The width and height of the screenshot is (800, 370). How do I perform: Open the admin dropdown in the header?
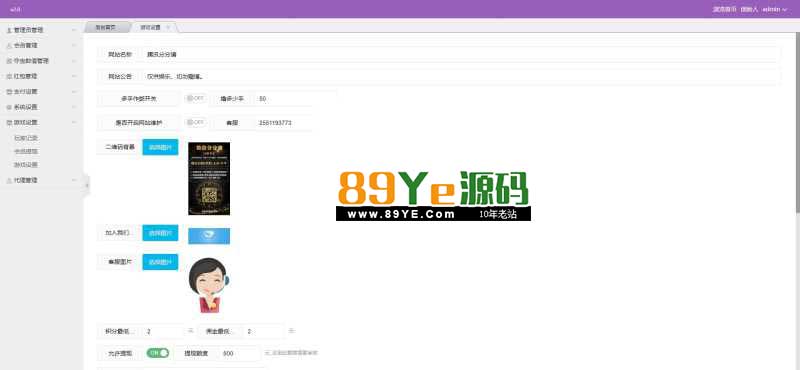pyautogui.click(x=774, y=9)
